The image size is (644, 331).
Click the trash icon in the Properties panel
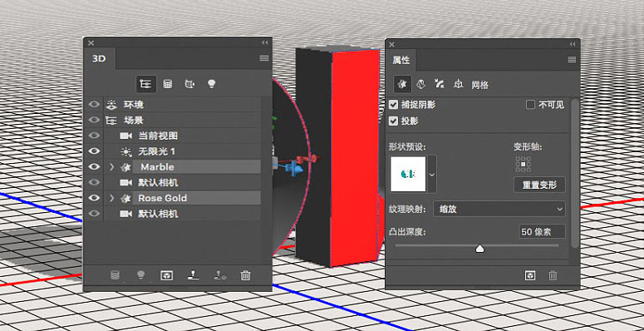coord(553,275)
